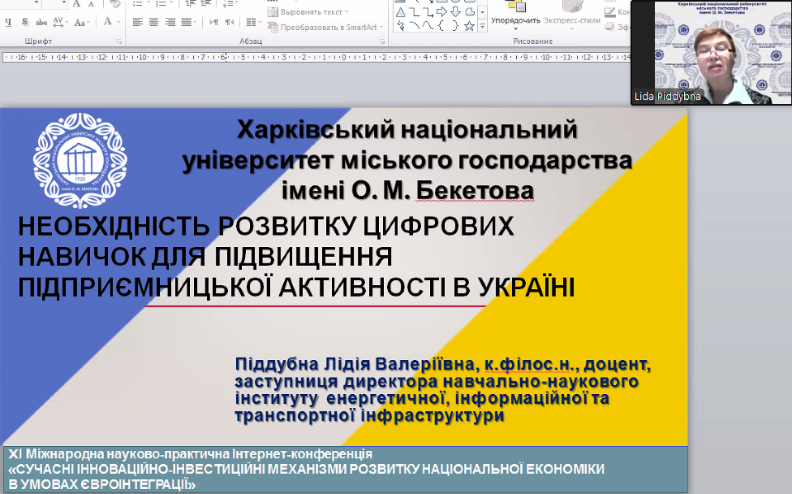The image size is (792, 494).
Task: Expand the Change Case dropdown arrow
Action: coord(90,22)
